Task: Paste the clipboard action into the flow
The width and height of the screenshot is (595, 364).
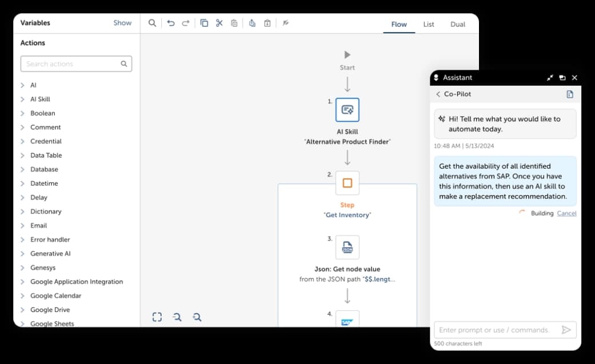Action: tap(234, 23)
